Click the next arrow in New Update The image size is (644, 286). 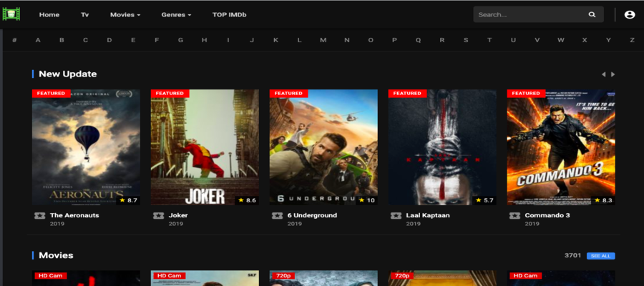[613, 74]
